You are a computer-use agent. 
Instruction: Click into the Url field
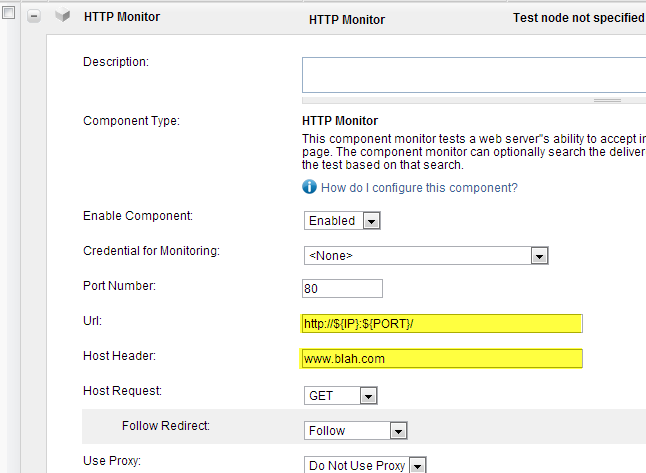(x=442, y=323)
